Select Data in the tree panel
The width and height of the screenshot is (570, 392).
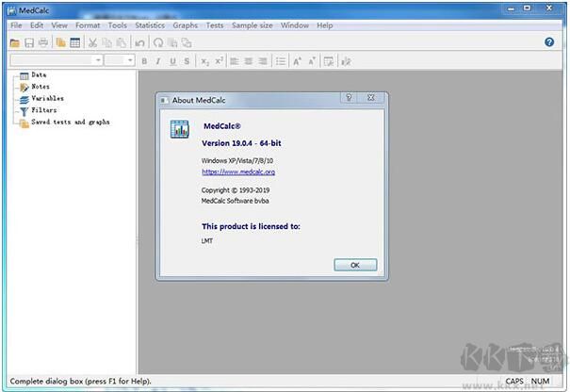39,74
